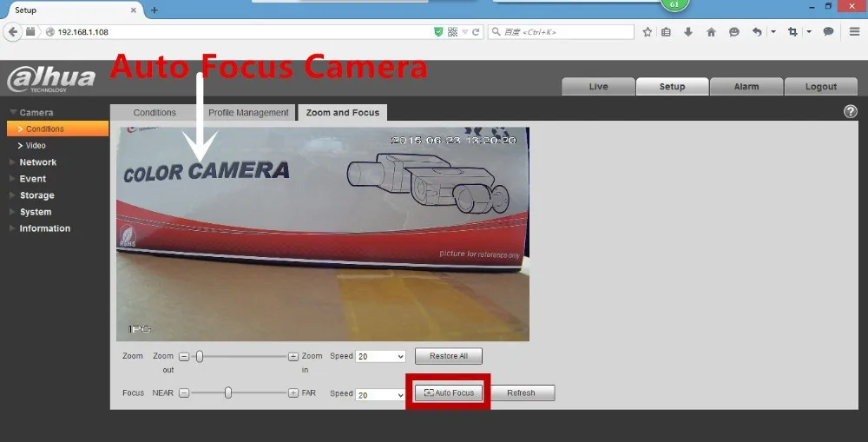The image size is (868, 442).
Task: Click the reload page icon in address bar
Action: (476, 32)
